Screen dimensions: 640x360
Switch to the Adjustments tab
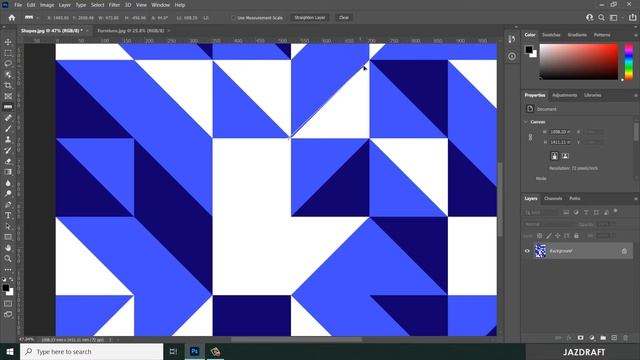pos(564,96)
